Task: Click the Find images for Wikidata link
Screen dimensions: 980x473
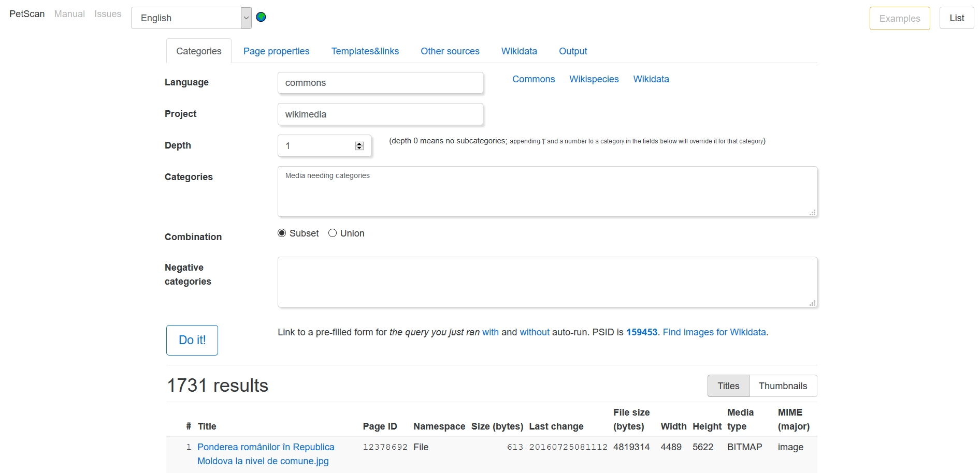Action: coord(714,332)
